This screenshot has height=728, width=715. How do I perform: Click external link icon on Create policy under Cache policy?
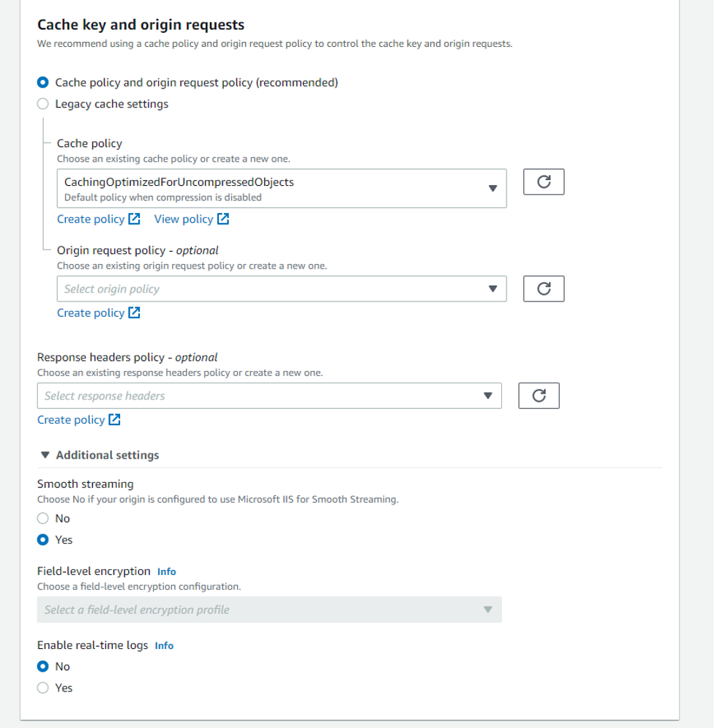134,218
